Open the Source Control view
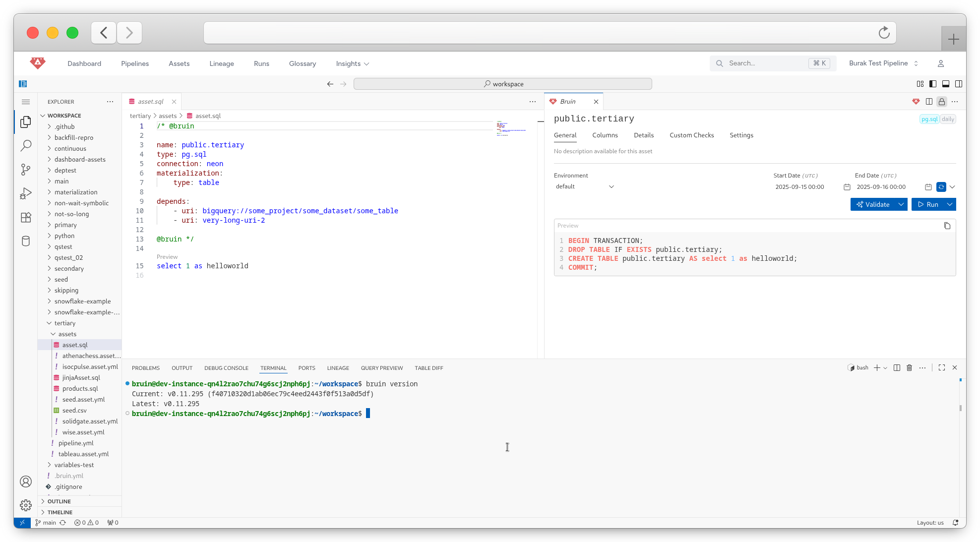 click(26, 170)
